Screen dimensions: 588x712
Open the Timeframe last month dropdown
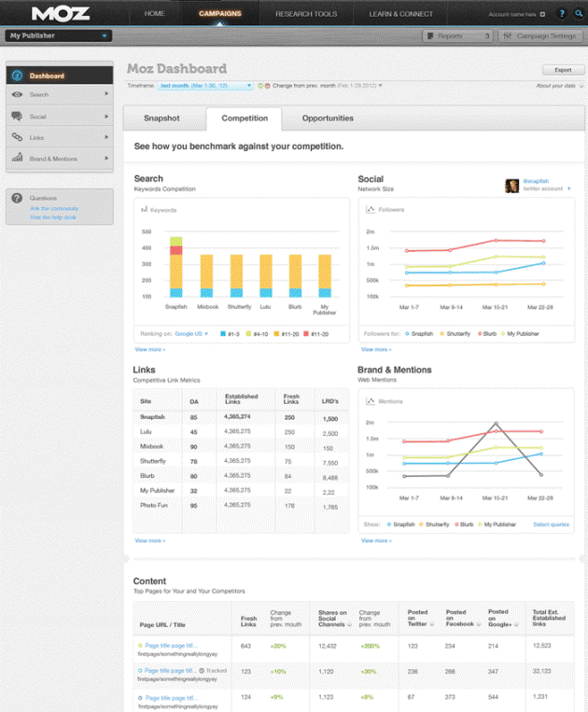(x=205, y=85)
